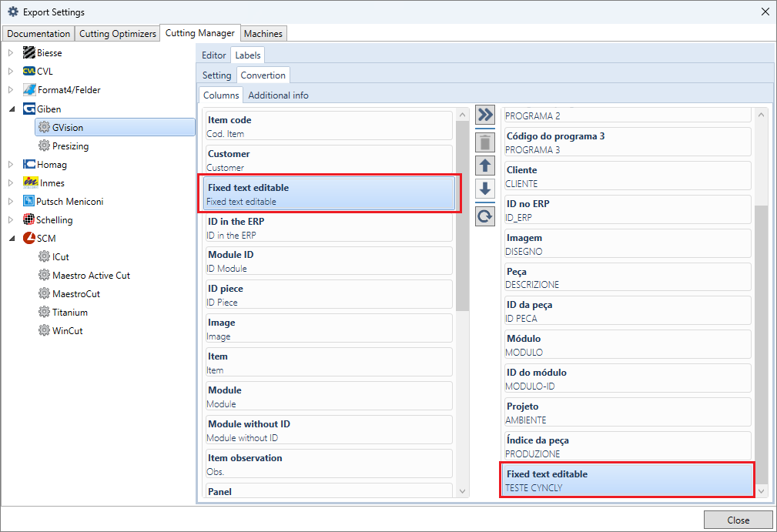Move selected column up with arrow icon

point(485,166)
